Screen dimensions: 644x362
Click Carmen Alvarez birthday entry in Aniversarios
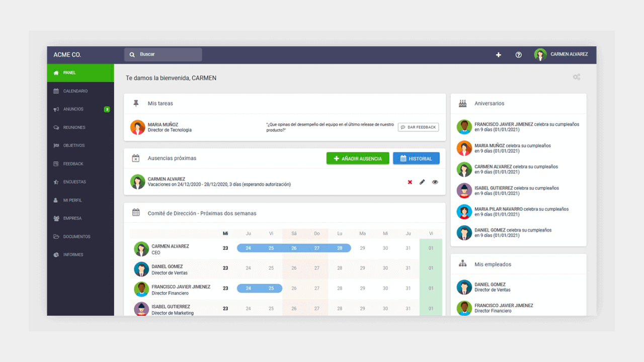click(516, 169)
